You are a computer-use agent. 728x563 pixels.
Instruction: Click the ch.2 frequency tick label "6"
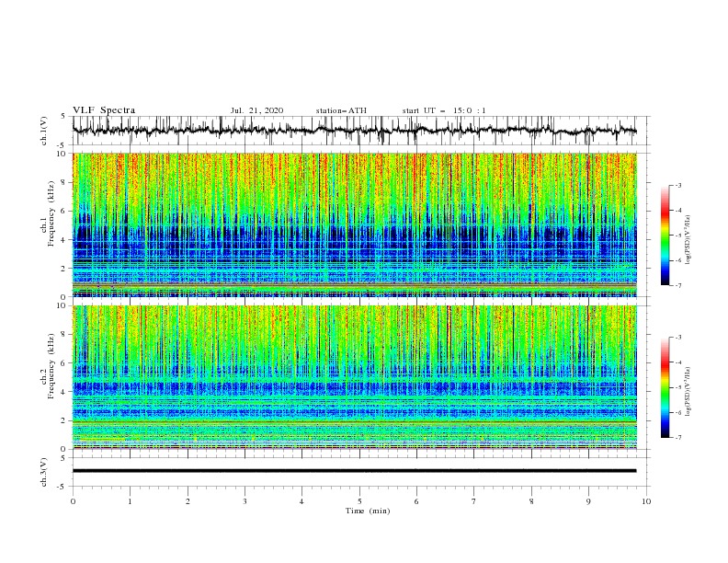pos(64,363)
